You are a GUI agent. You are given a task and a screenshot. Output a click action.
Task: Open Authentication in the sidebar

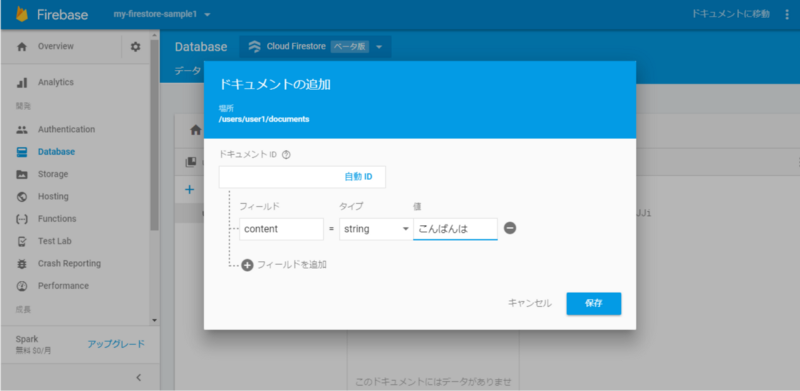click(x=66, y=130)
